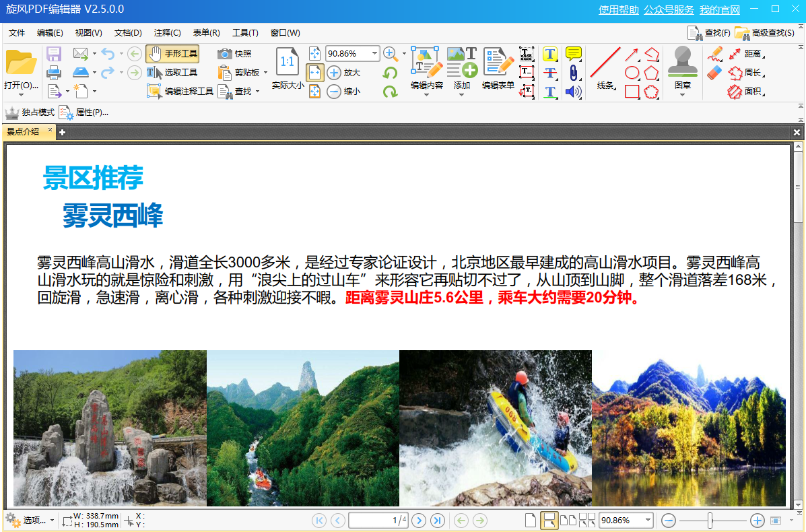Add a sound annotation with speaker icon
Screen dimensions: 806x532
pos(572,90)
